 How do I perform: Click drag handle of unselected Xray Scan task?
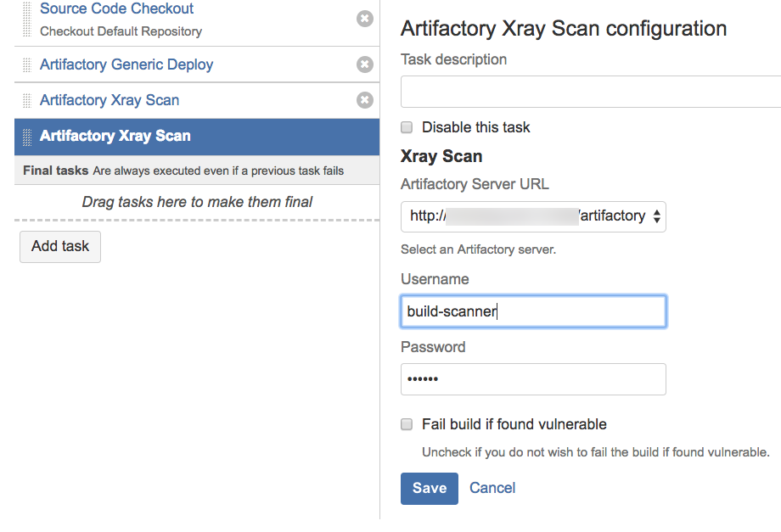[27, 100]
